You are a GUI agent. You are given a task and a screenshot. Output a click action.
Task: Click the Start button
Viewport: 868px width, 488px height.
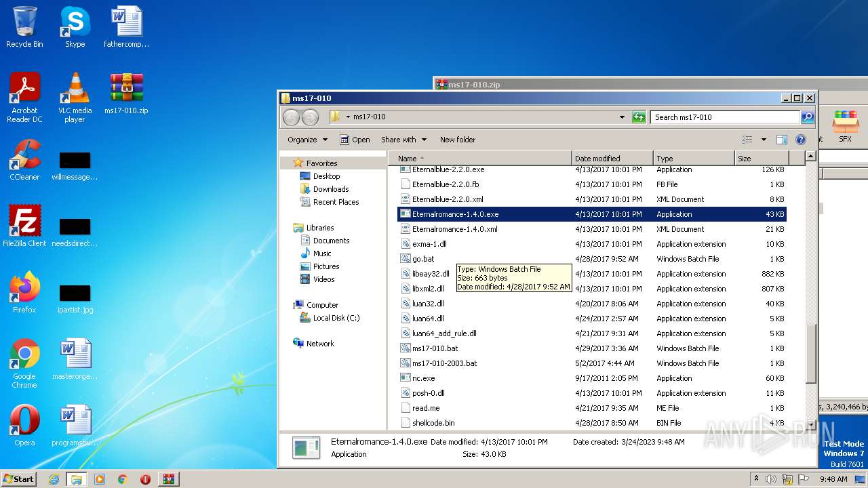point(19,479)
